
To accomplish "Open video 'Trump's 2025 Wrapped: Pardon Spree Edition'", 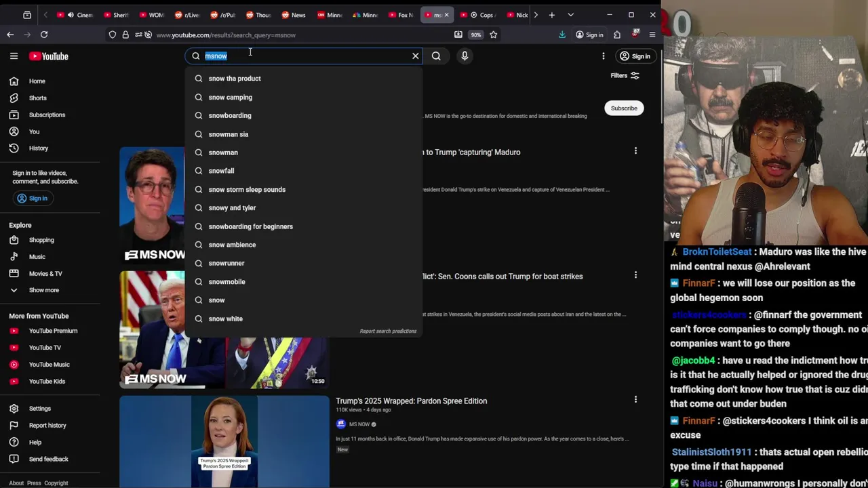I will click(411, 401).
